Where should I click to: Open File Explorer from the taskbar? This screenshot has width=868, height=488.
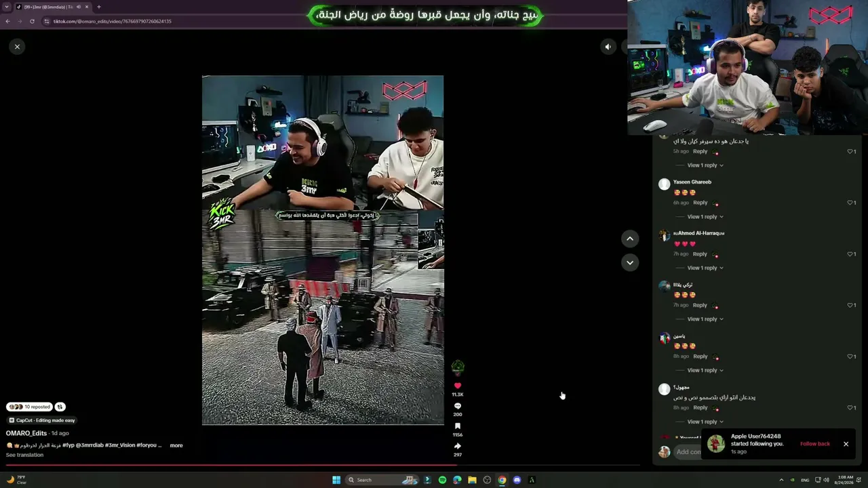[472, 480]
